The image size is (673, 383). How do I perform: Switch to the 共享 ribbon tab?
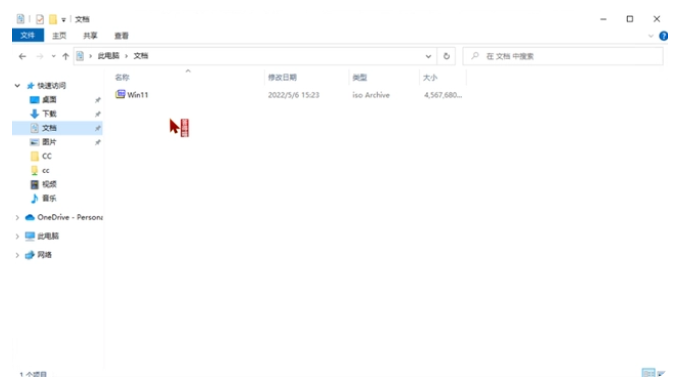point(90,36)
